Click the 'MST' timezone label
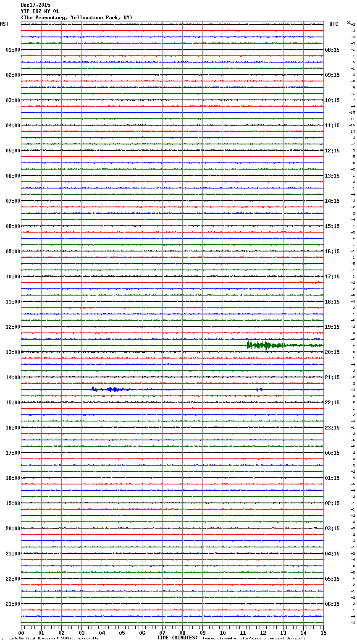This screenshot has height=644, width=357. [4, 24]
